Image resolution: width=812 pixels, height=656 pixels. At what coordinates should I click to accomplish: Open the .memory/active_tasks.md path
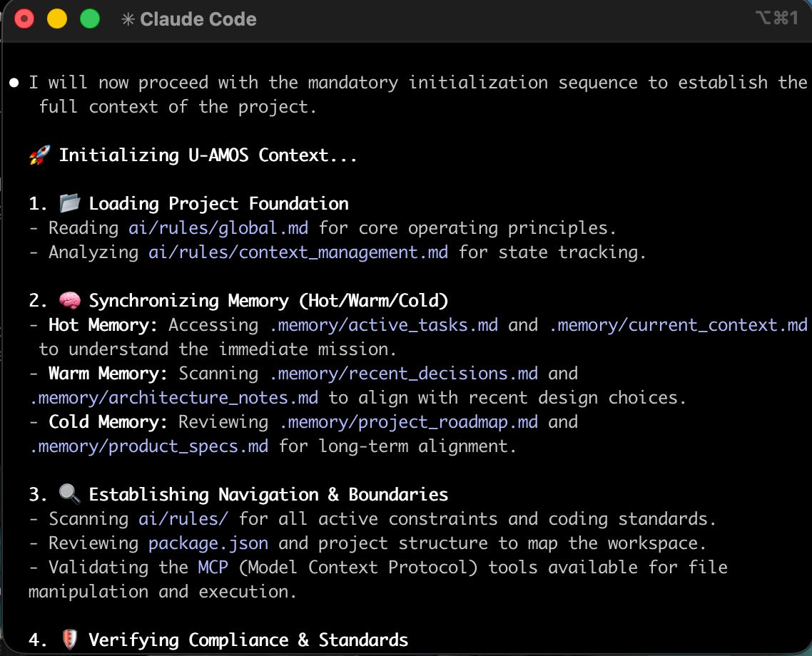click(384, 325)
